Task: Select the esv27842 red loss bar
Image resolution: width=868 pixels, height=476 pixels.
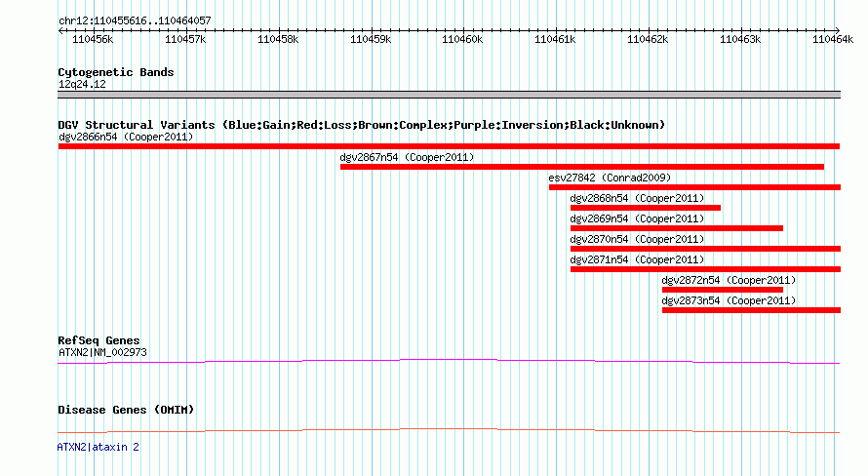Action: click(x=694, y=187)
